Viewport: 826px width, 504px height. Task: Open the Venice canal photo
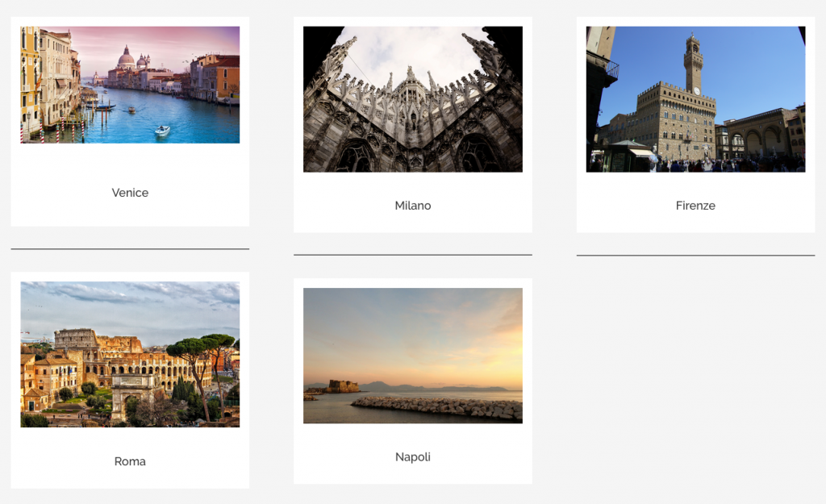(130, 85)
